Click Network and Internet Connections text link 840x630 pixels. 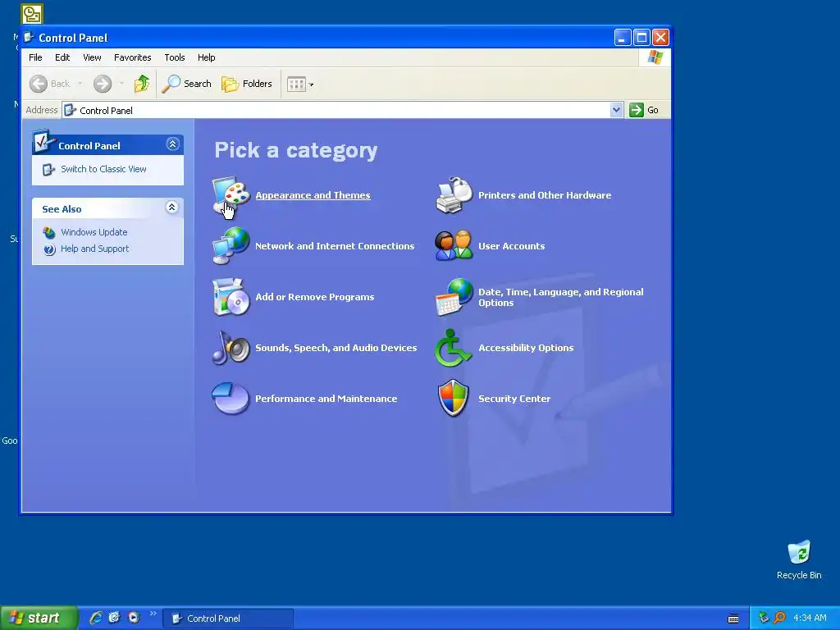tap(335, 246)
